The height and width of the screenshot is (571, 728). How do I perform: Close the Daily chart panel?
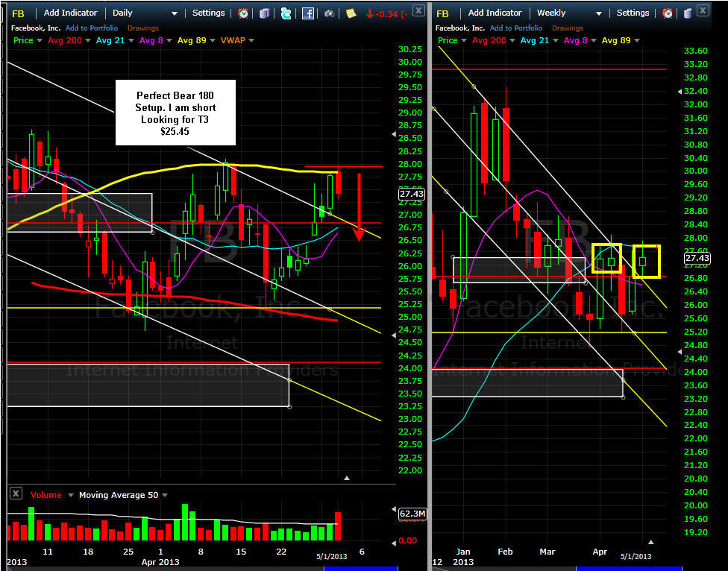coord(418,10)
